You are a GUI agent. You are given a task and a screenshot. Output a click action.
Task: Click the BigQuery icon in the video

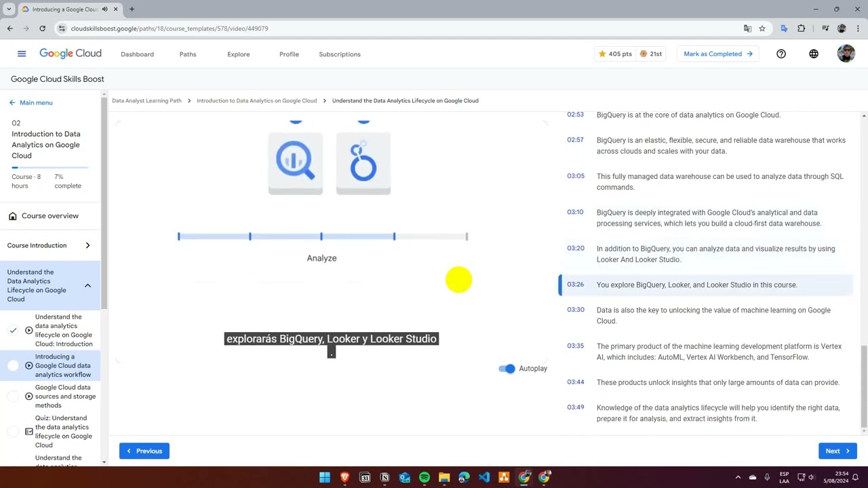coord(295,163)
